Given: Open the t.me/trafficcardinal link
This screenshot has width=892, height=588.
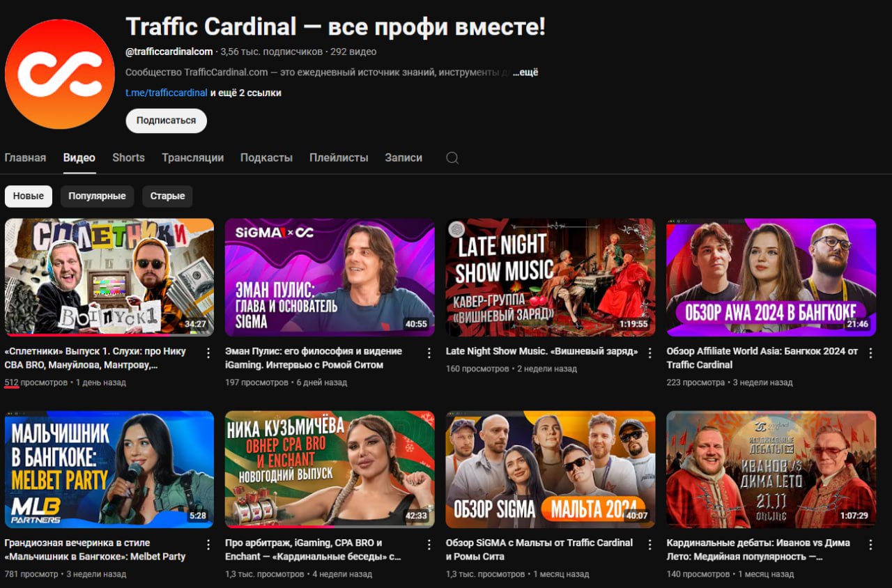Looking at the screenshot, I should pos(167,93).
